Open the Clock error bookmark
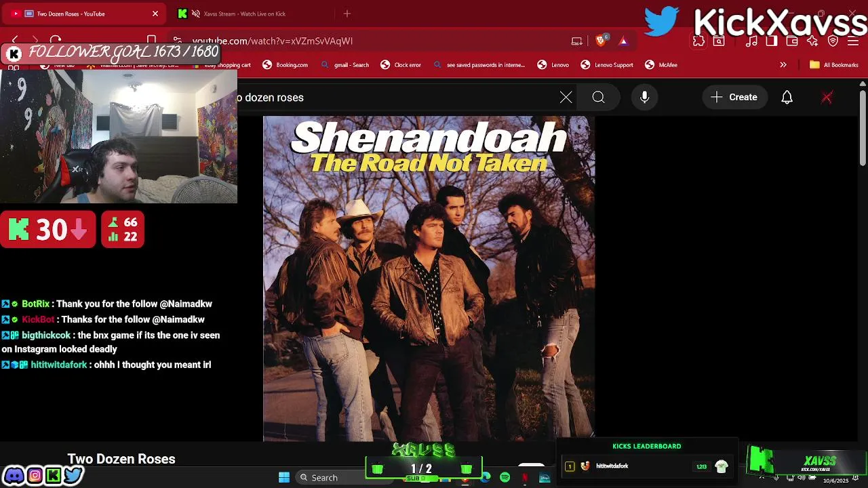The height and width of the screenshot is (488, 868). (x=401, y=65)
